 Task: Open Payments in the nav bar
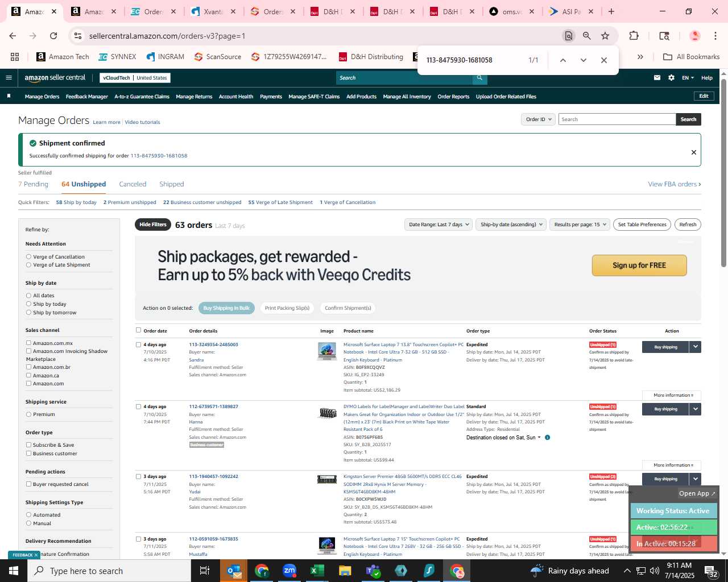[x=271, y=97]
